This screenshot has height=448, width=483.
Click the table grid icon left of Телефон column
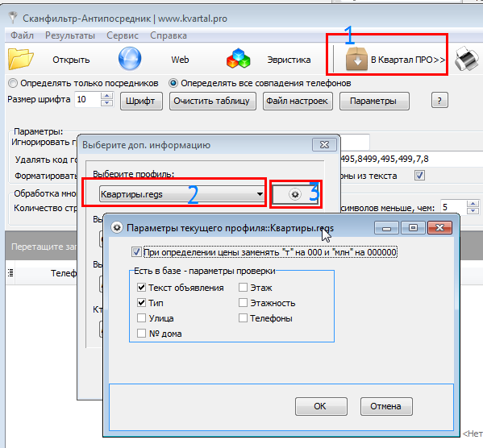click(x=10, y=272)
